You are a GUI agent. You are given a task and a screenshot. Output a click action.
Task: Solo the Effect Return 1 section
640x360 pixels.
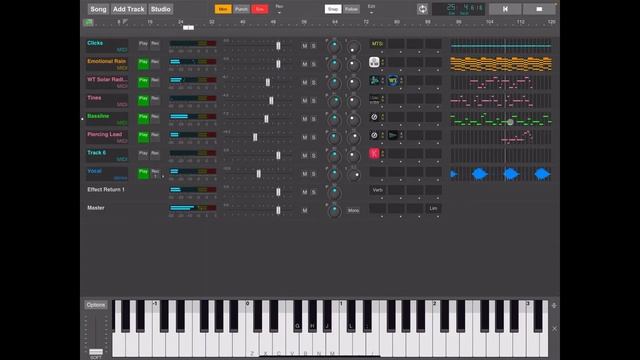[313, 192]
